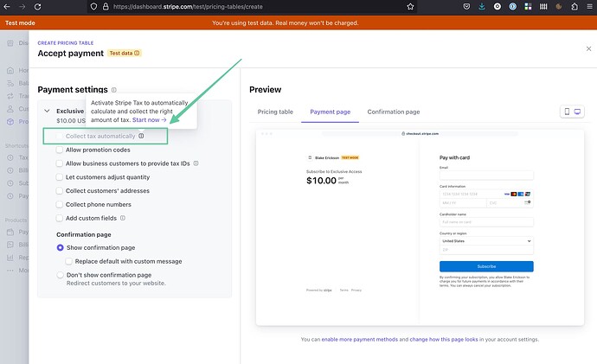Open the More ellipsis icon in sidebar
This screenshot has width=597, height=364.
(10, 271)
